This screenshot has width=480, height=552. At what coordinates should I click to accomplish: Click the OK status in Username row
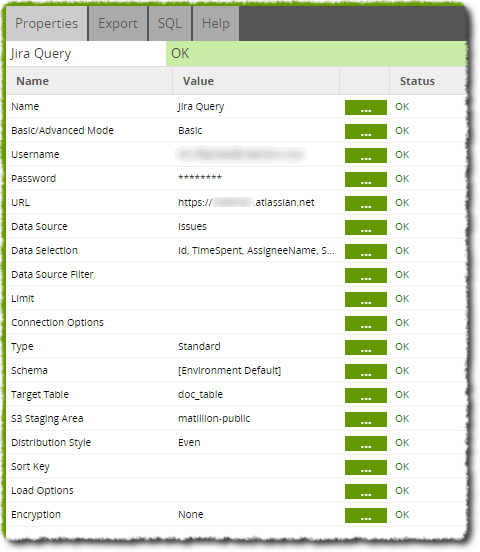tap(402, 155)
